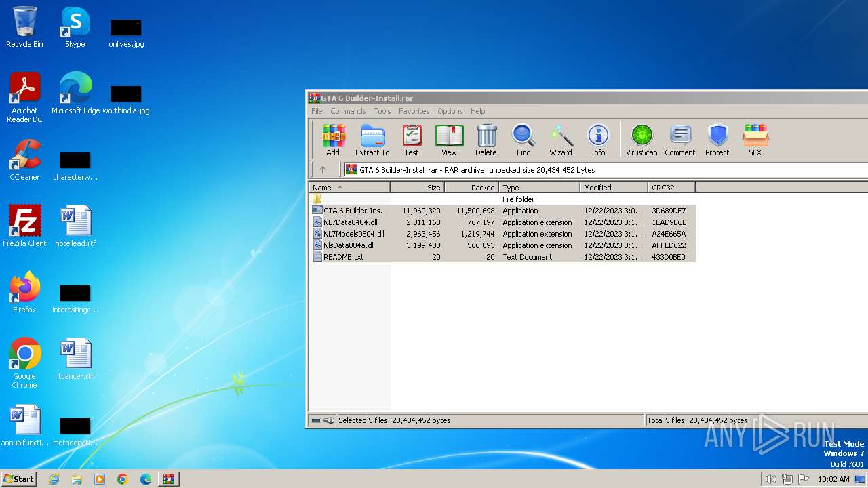Open the Tools menu
Screen dimensions: 868x488
[x=382, y=111]
